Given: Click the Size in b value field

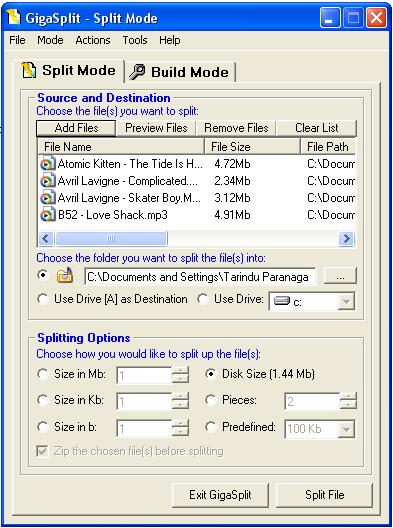Looking at the screenshot, I should click(144, 428).
